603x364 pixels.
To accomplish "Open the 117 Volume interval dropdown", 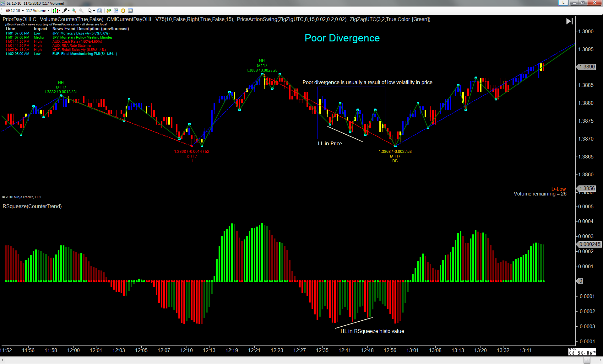I will click(x=38, y=11).
